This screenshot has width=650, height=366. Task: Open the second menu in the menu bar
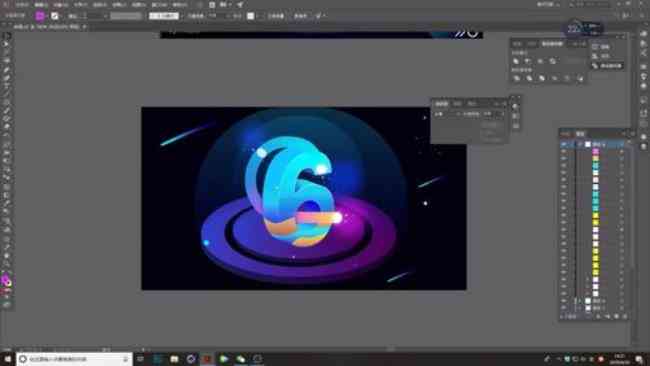coord(41,5)
